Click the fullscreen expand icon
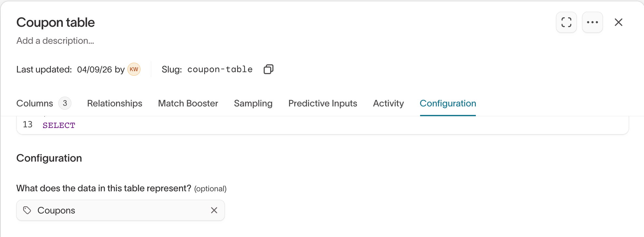Image resolution: width=644 pixels, height=237 pixels. click(x=566, y=22)
